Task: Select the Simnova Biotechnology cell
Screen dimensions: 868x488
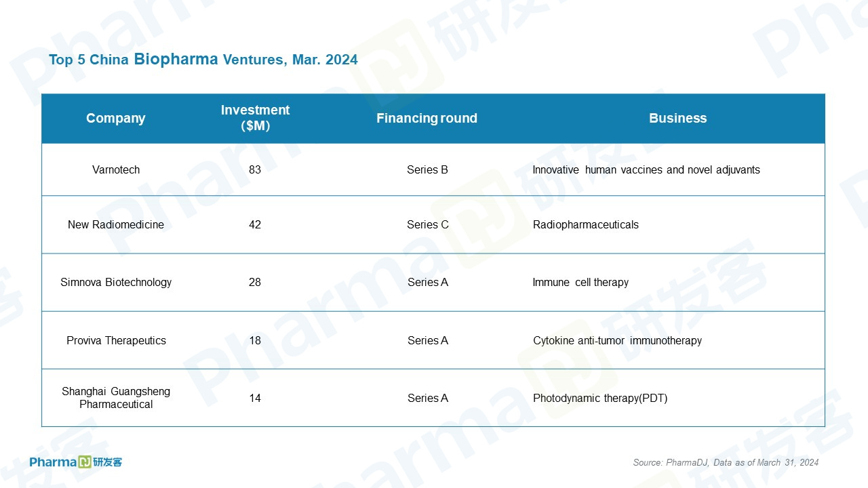Action: coord(116,282)
